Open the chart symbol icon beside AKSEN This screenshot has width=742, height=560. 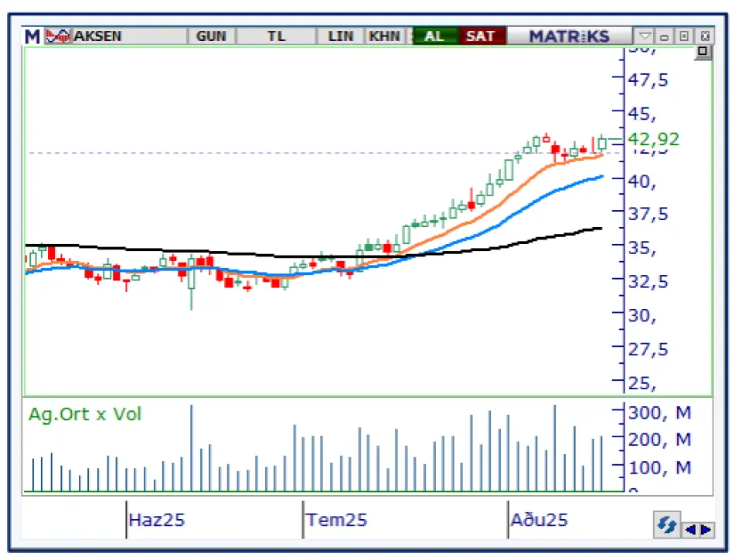point(58,36)
